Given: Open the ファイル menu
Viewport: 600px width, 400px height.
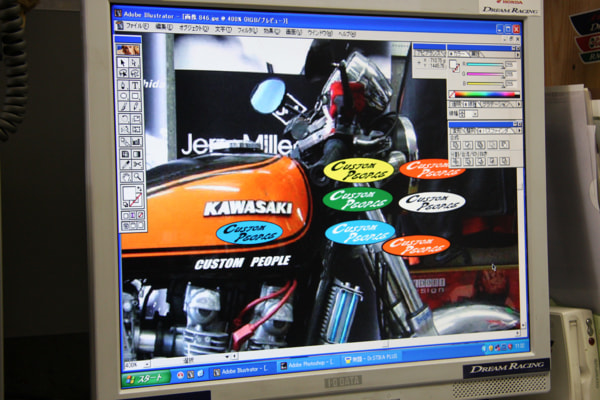Looking at the screenshot, I should (x=137, y=26).
